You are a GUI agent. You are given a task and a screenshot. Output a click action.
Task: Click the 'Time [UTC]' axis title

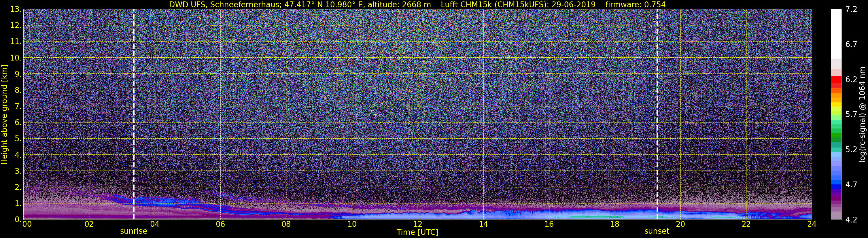[417, 232]
